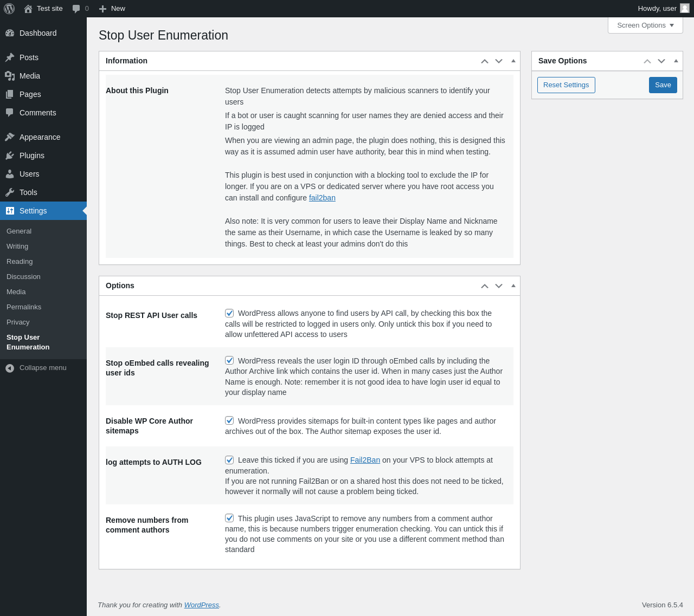Move Save Options panel down
Image resolution: width=694 pixels, height=616 pixels.
661,61
